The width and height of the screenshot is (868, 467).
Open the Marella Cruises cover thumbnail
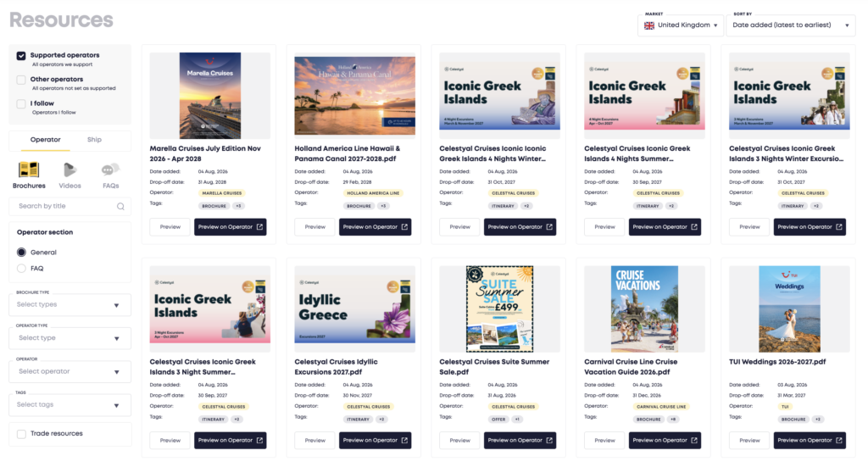pos(210,95)
